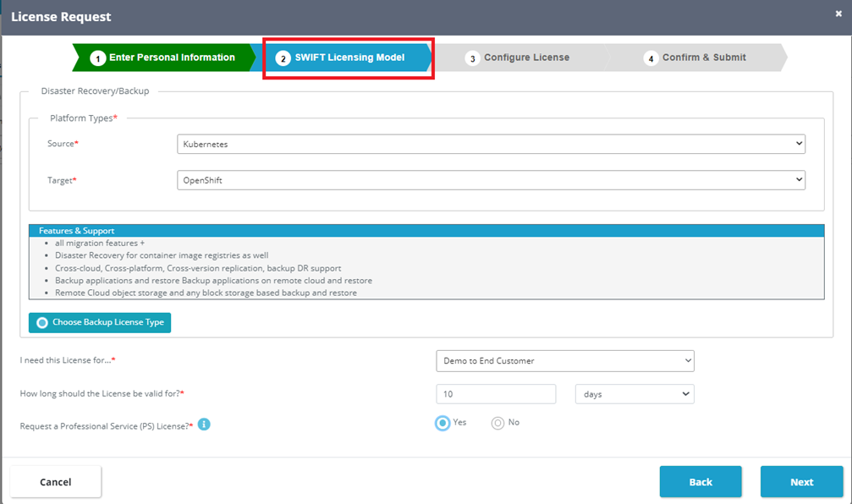Select the SWIFT Licensing Model step
This screenshot has width=852, height=504.
(x=349, y=58)
